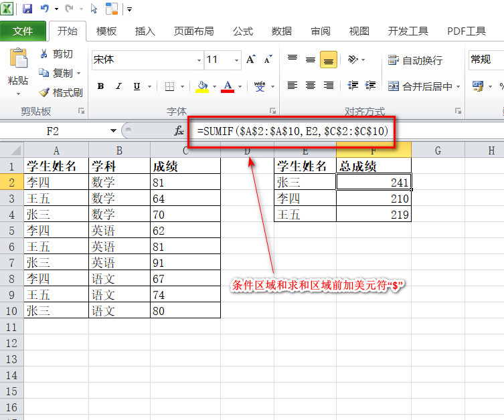Click Merge and Center (合并后居中) button
The width and height of the screenshot is (504, 420).
[x=420, y=86]
